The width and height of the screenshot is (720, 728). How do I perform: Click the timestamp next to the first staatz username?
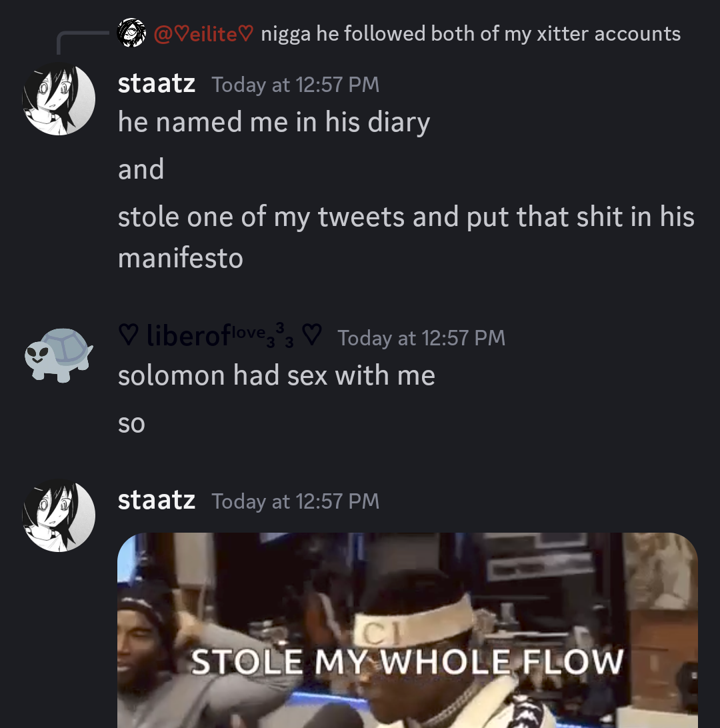click(x=295, y=85)
